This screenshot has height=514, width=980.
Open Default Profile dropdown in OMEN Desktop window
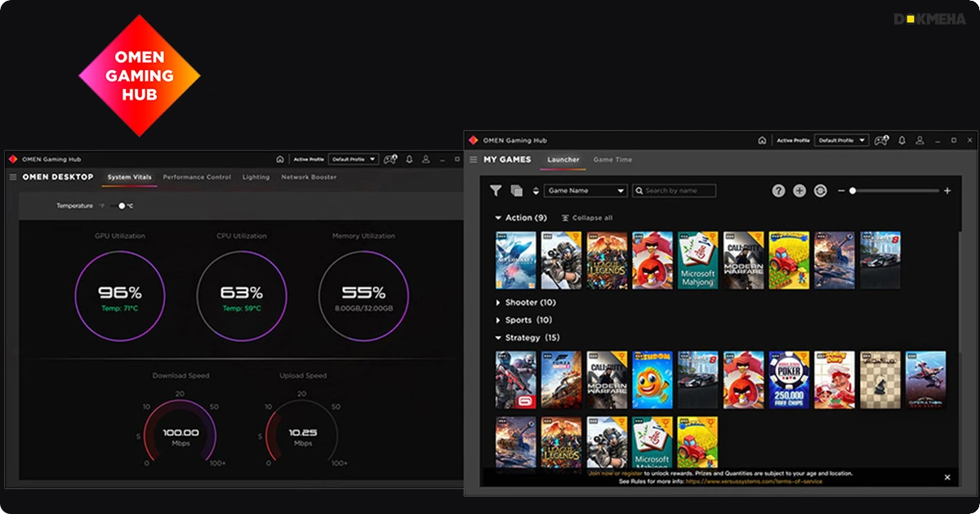(x=354, y=159)
